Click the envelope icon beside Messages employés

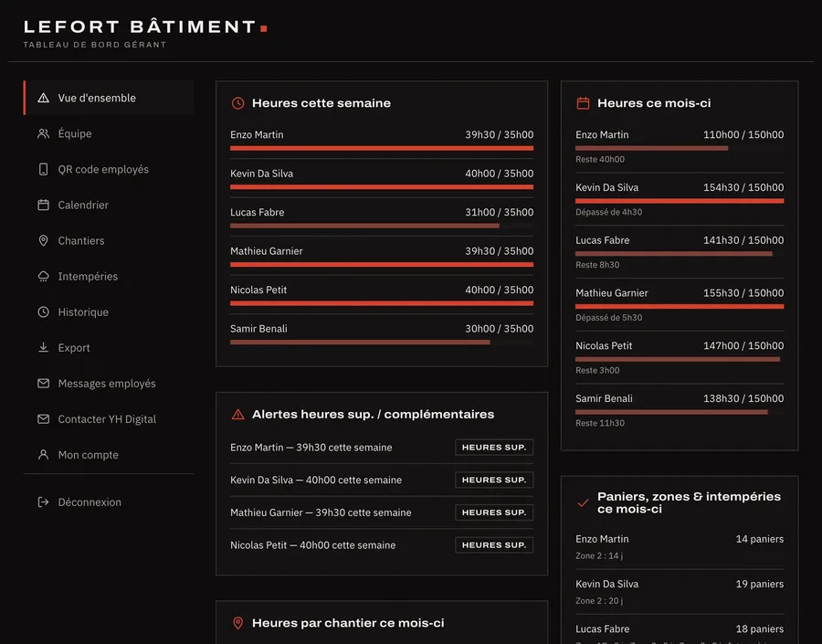point(44,384)
